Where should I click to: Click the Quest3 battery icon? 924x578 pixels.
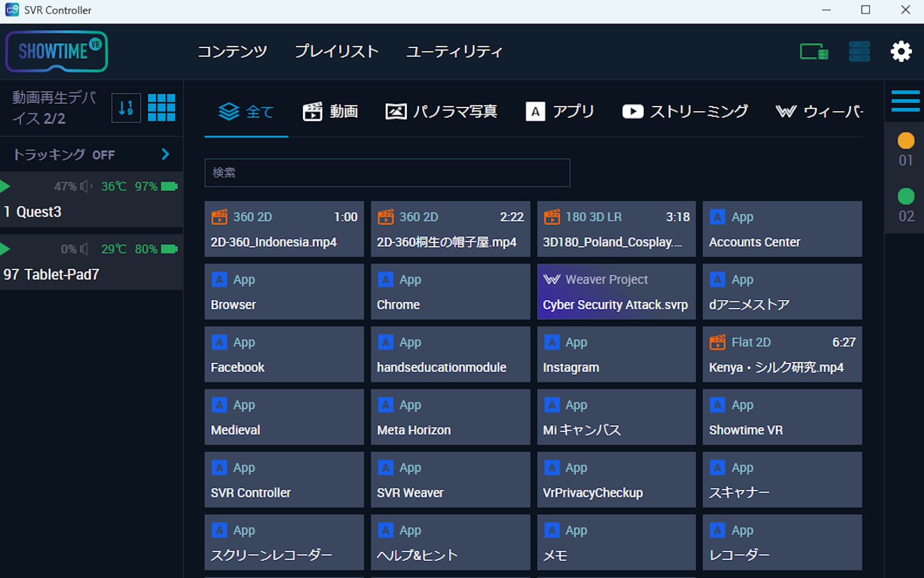click(x=169, y=186)
